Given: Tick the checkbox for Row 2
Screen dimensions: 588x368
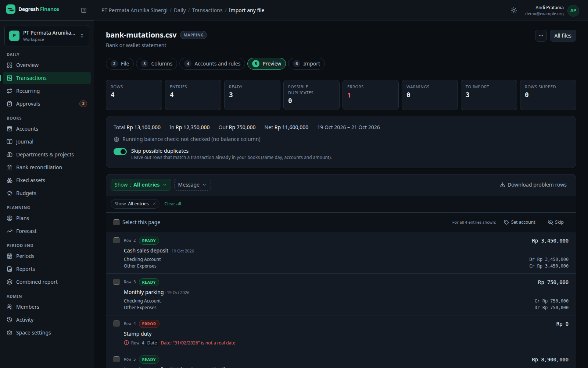Looking at the screenshot, I should (x=116, y=240).
